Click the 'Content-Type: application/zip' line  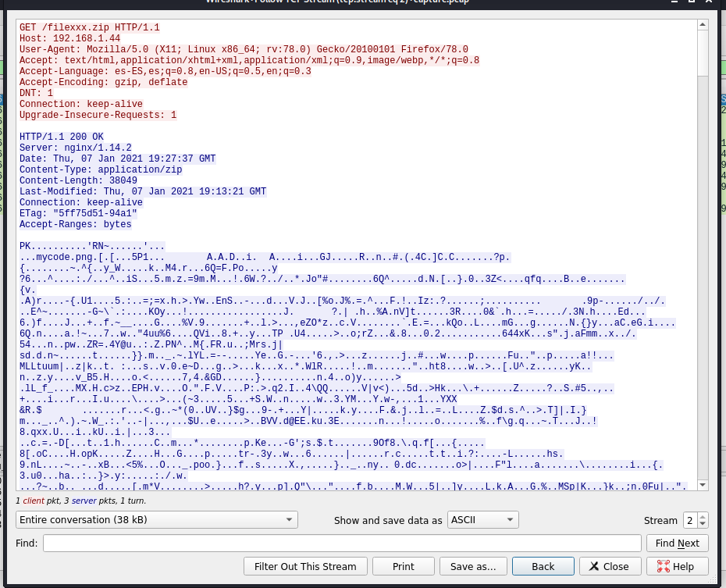(101, 169)
